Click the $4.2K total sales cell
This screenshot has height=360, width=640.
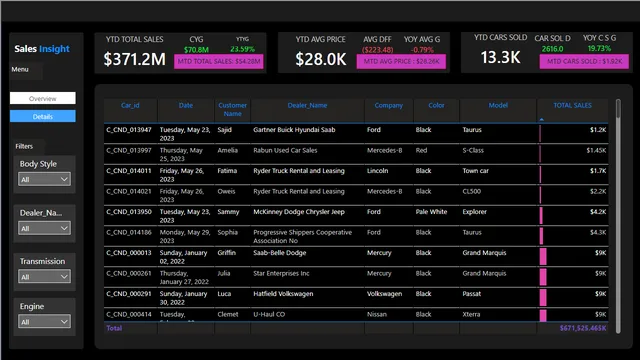(598, 212)
